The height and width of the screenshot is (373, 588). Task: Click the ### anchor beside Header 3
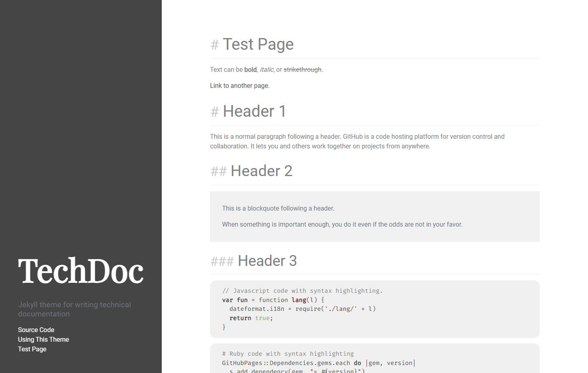(x=222, y=261)
